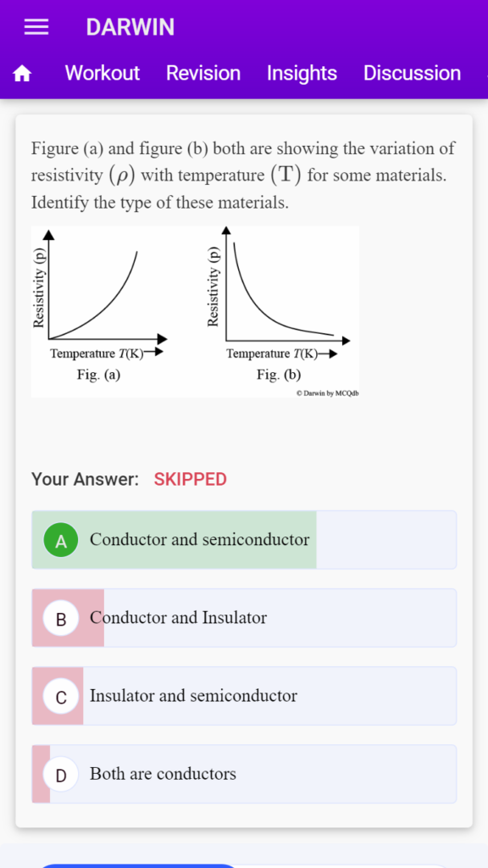
Task: Click 'Conductor and Insulator' answer text
Action: click(178, 617)
